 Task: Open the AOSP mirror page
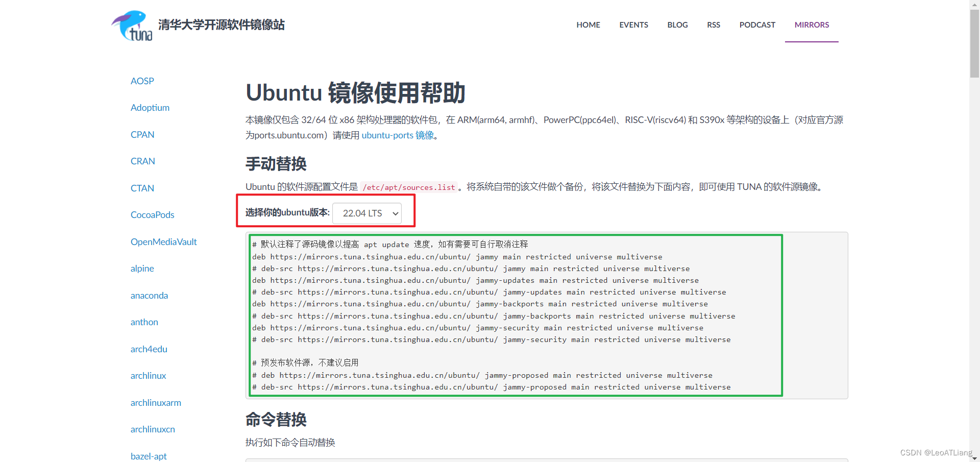pos(142,81)
